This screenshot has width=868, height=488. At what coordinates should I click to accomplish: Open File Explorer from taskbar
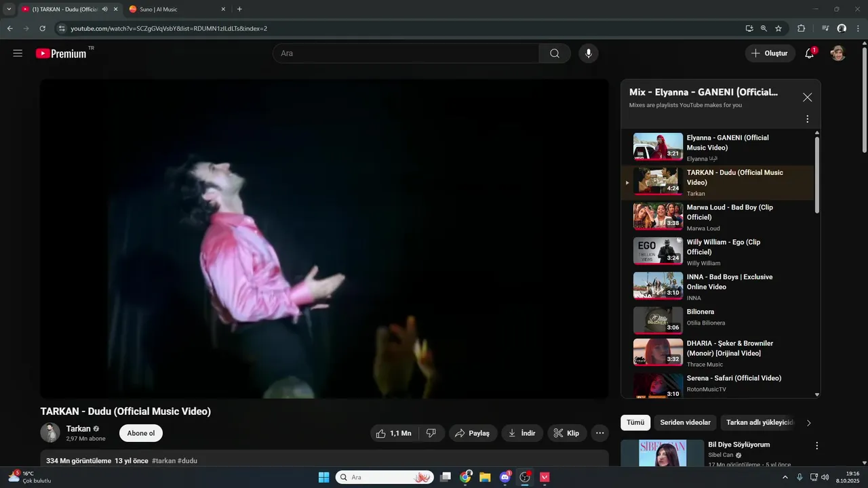coord(485,477)
